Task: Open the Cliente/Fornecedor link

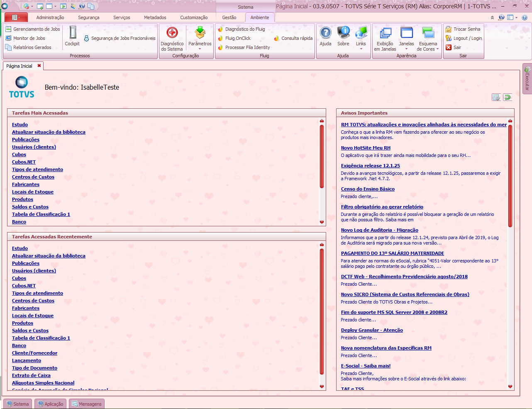Action: pos(35,353)
